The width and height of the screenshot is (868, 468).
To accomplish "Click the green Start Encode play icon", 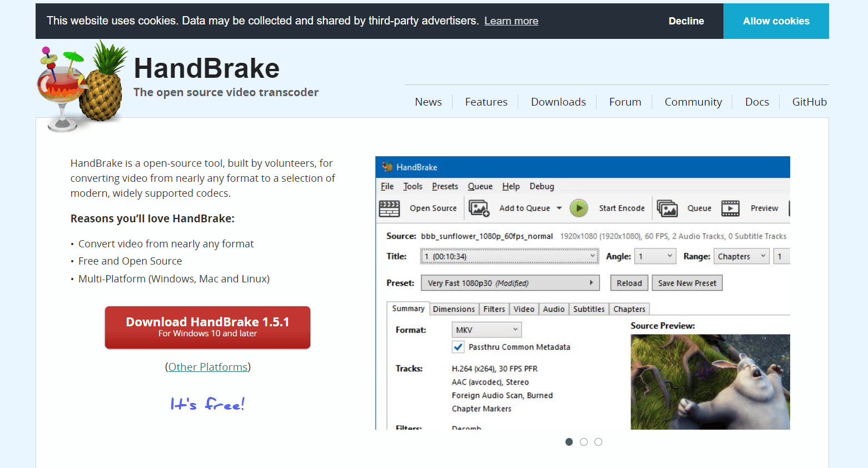I will point(579,208).
